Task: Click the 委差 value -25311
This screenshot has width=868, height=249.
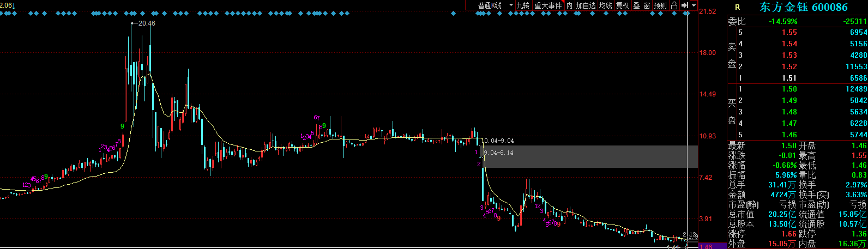Action: tap(855, 21)
